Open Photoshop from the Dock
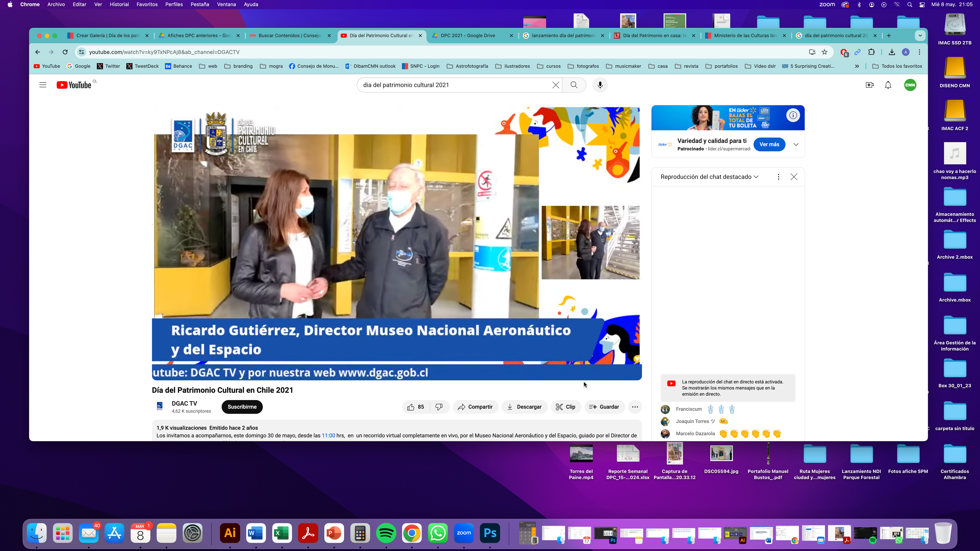Viewport: 980px width, 551px height. [490, 533]
